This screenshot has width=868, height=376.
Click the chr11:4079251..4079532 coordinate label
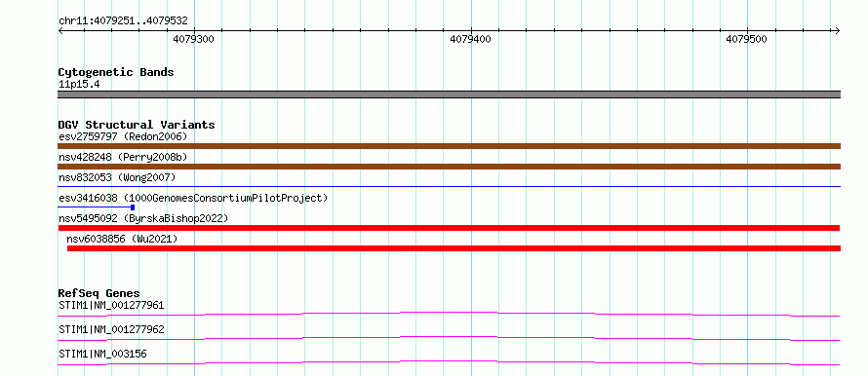(x=123, y=21)
